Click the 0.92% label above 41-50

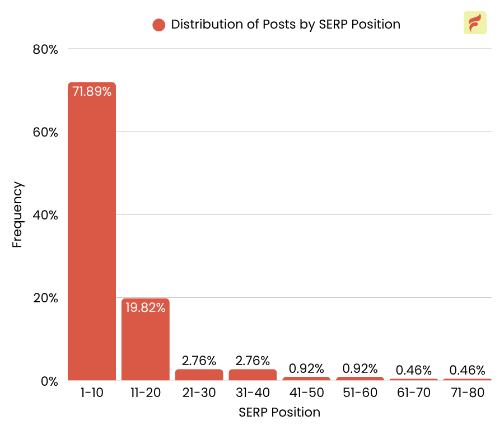tap(306, 368)
